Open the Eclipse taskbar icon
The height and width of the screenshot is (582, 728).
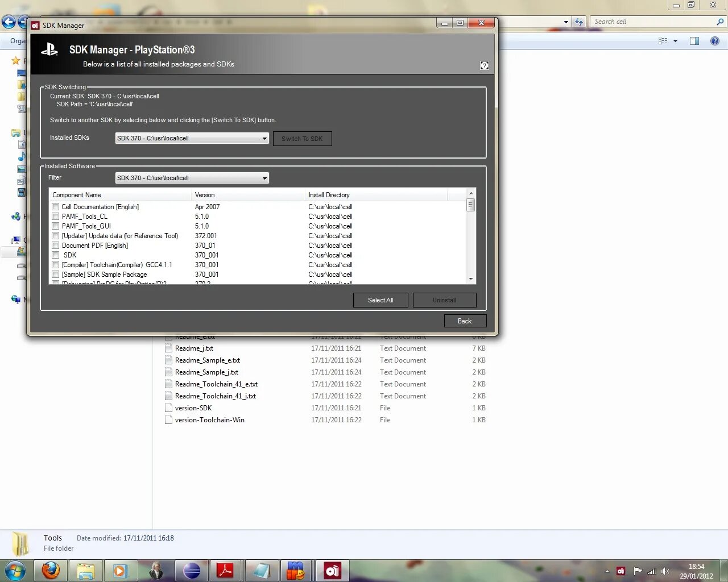click(192, 570)
